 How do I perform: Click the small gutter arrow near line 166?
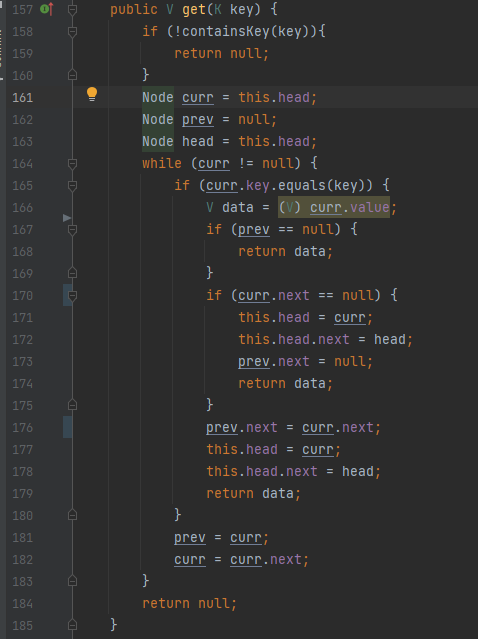coord(67,218)
